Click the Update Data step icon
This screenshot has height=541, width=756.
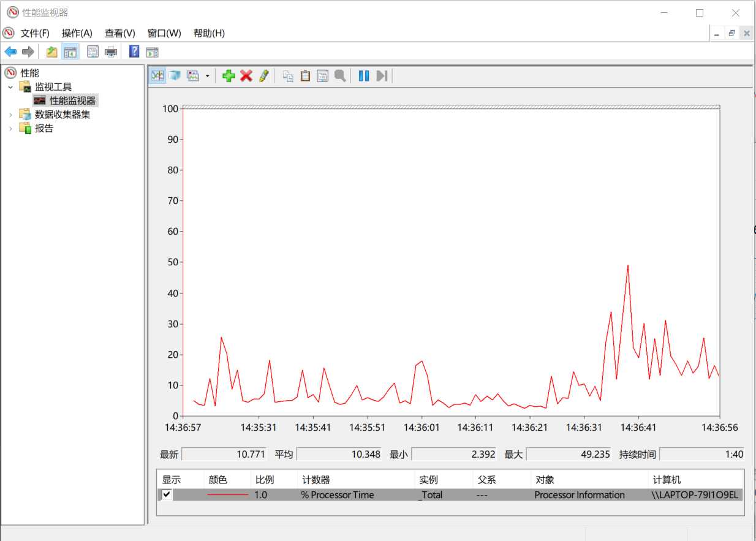click(x=382, y=76)
